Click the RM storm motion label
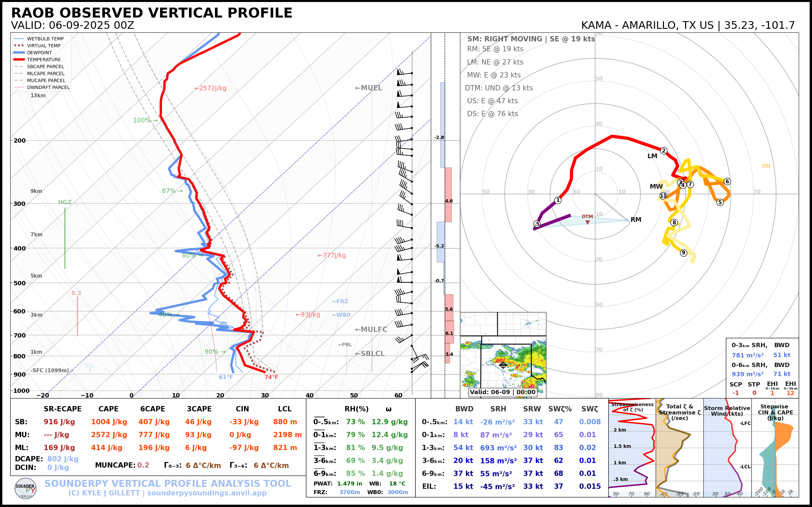Screen dimensions: 812x507 coord(635,219)
